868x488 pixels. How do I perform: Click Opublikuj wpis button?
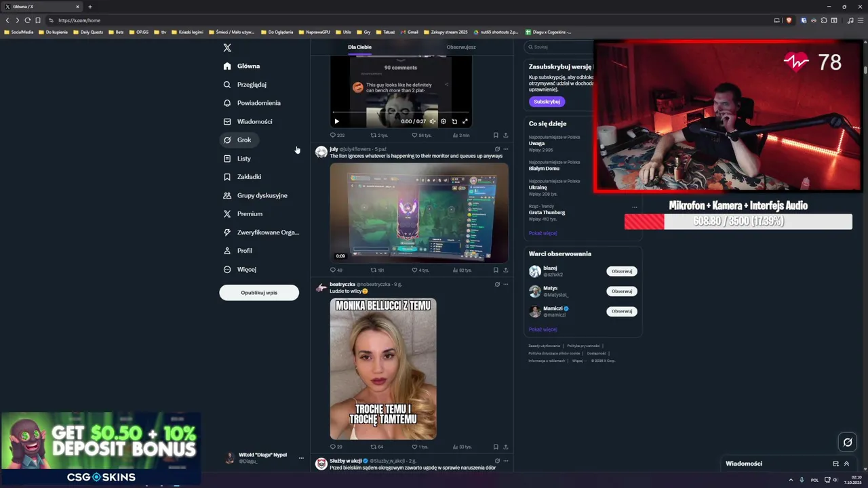(x=259, y=293)
